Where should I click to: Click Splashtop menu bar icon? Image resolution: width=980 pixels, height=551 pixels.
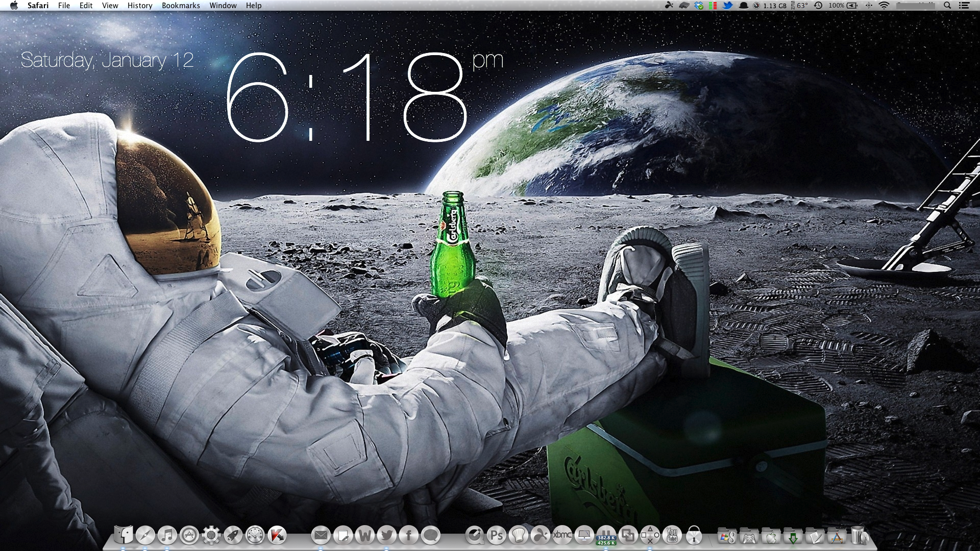click(669, 6)
